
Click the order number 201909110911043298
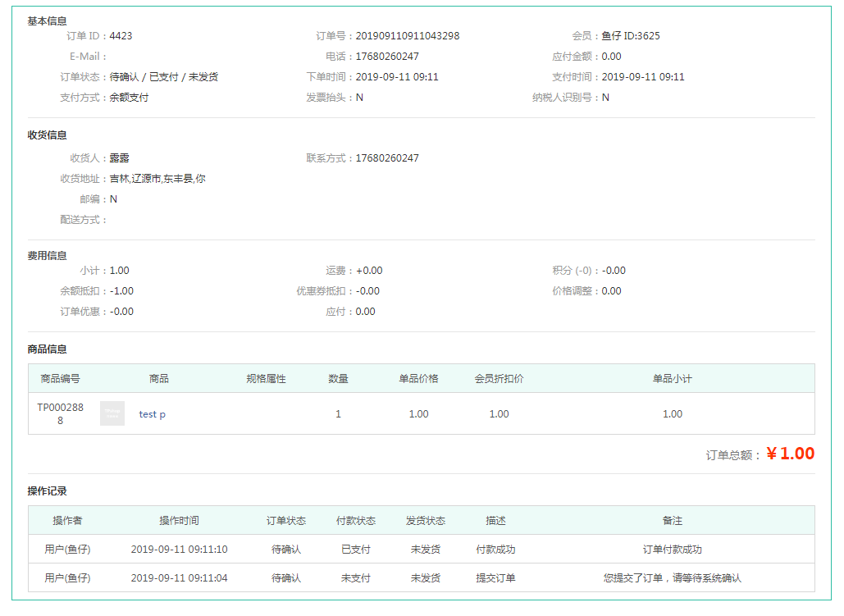tap(407, 36)
